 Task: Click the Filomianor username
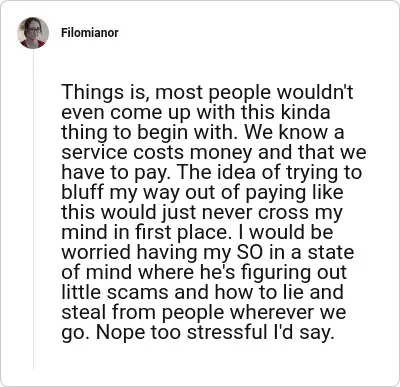(x=90, y=33)
